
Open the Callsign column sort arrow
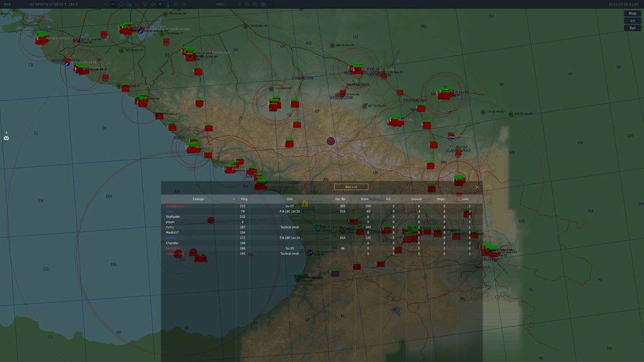click(x=234, y=199)
